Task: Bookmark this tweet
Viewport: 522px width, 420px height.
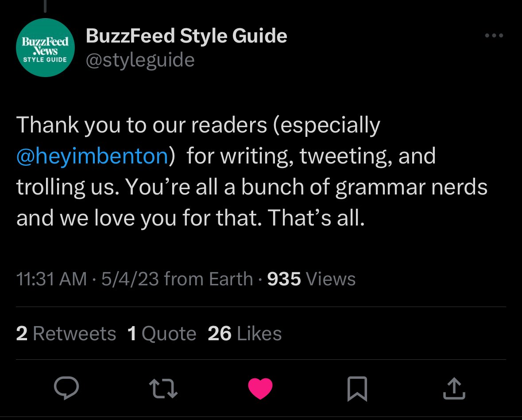Action: [x=357, y=388]
